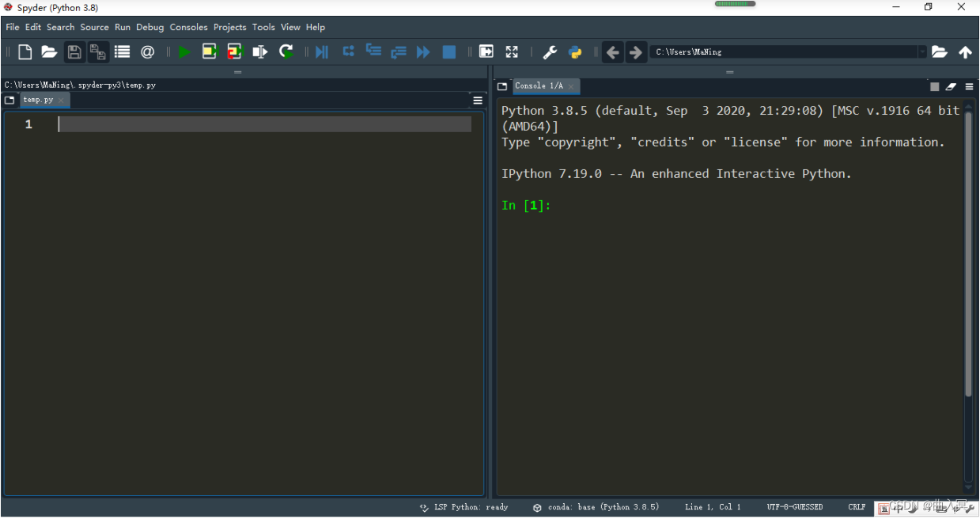Viewport: 980px width, 519px height.
Task: Create a new file with toolbar icon
Action: coord(25,52)
